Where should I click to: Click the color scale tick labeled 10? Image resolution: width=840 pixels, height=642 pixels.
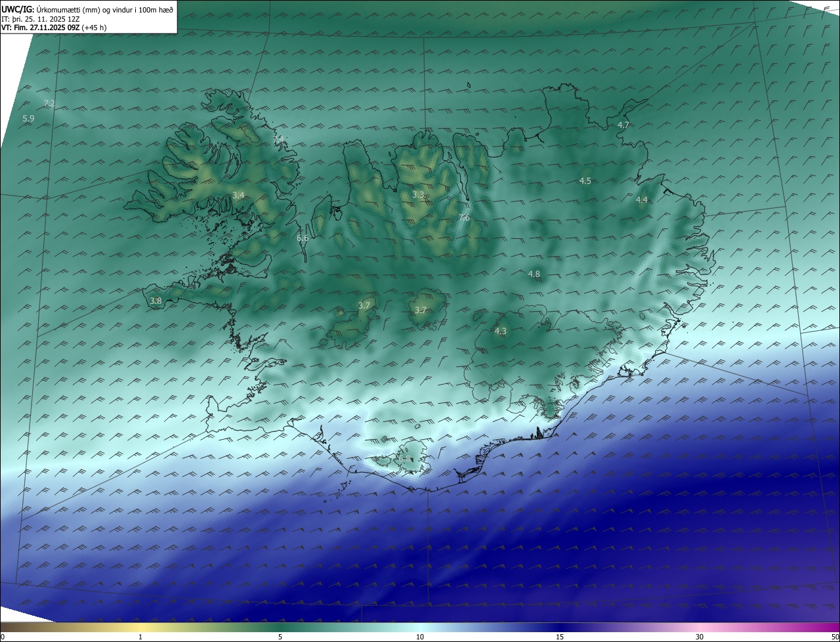[x=420, y=637]
